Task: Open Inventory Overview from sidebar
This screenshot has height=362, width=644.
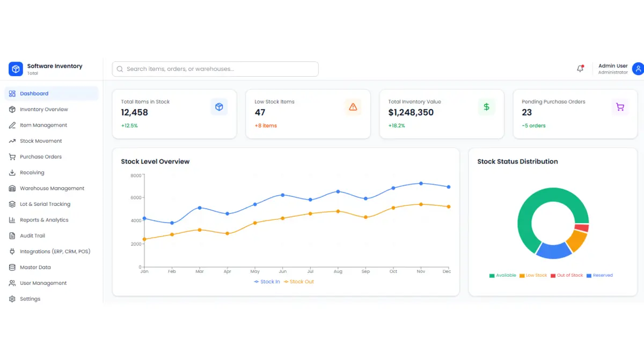Action: [44, 109]
